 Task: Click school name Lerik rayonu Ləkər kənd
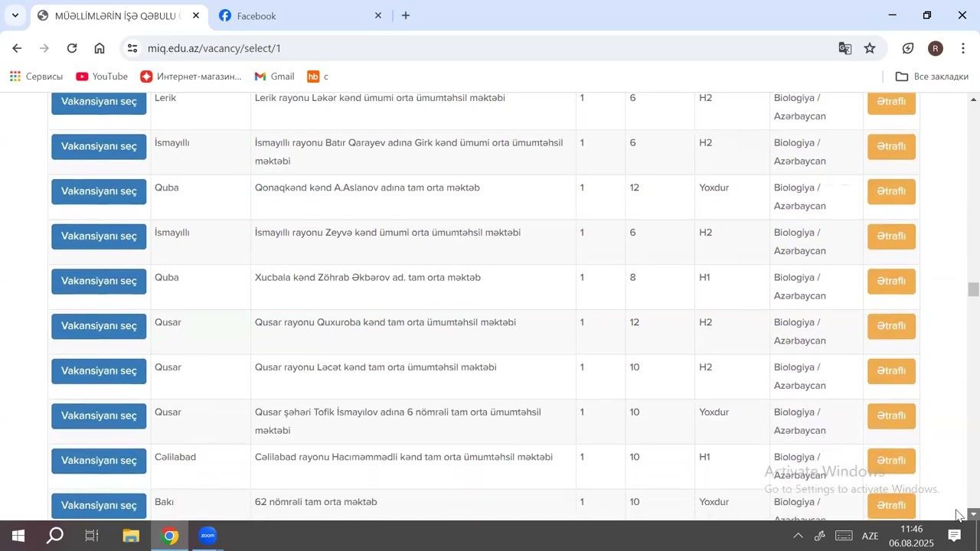coord(380,98)
